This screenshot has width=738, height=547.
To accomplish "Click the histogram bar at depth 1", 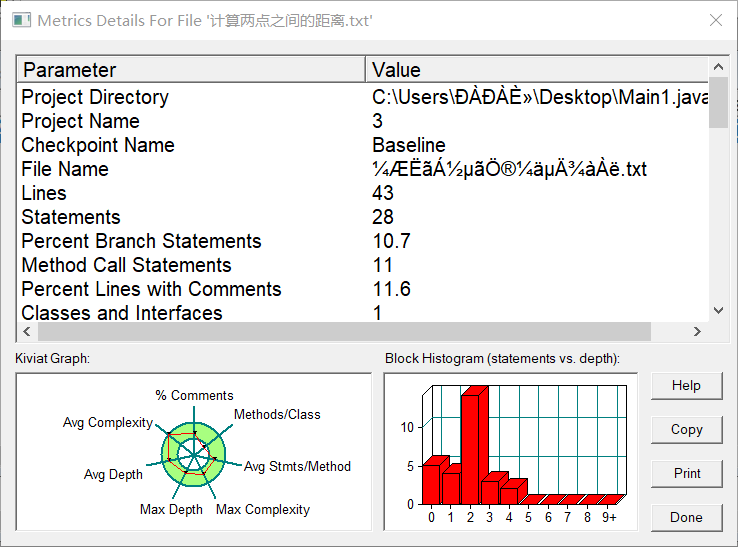I will point(453,486).
